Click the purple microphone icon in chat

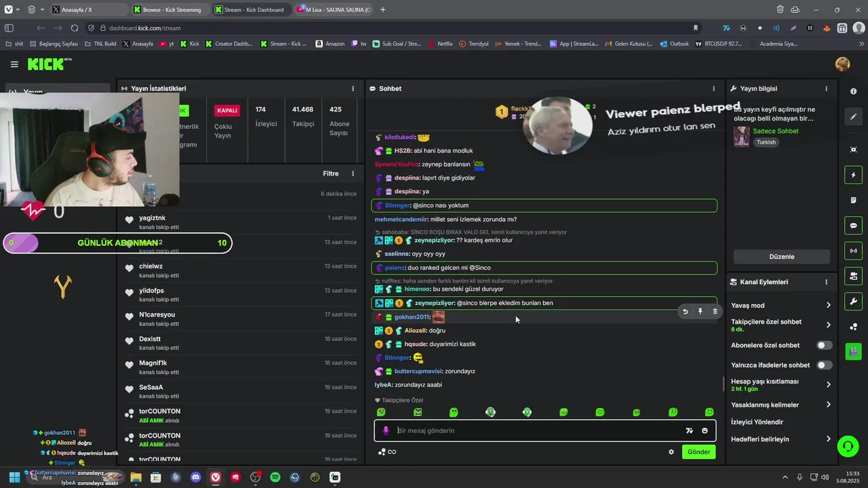pyautogui.click(x=386, y=430)
